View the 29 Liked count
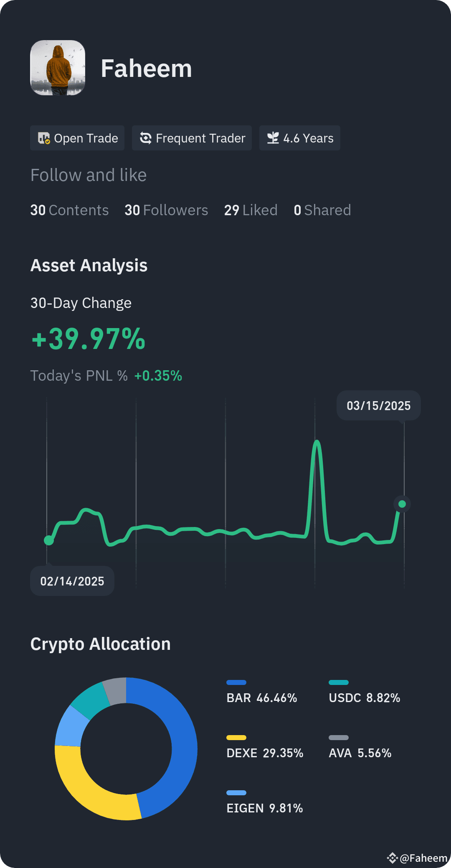The image size is (451, 868). click(x=251, y=210)
